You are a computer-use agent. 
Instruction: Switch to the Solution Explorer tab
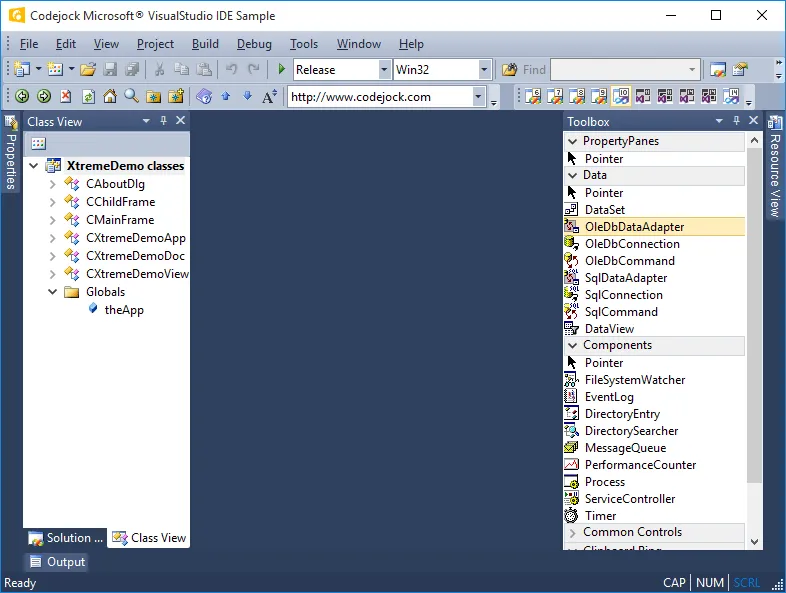pyautogui.click(x=65, y=538)
